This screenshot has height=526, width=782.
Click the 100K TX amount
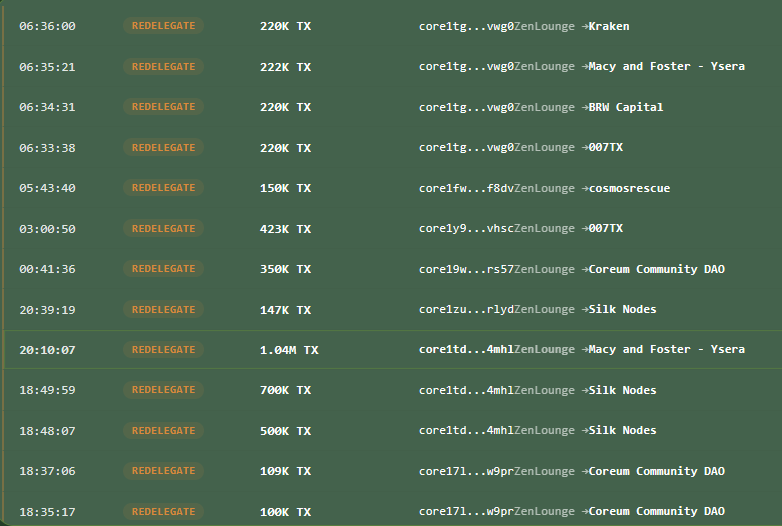coord(285,512)
